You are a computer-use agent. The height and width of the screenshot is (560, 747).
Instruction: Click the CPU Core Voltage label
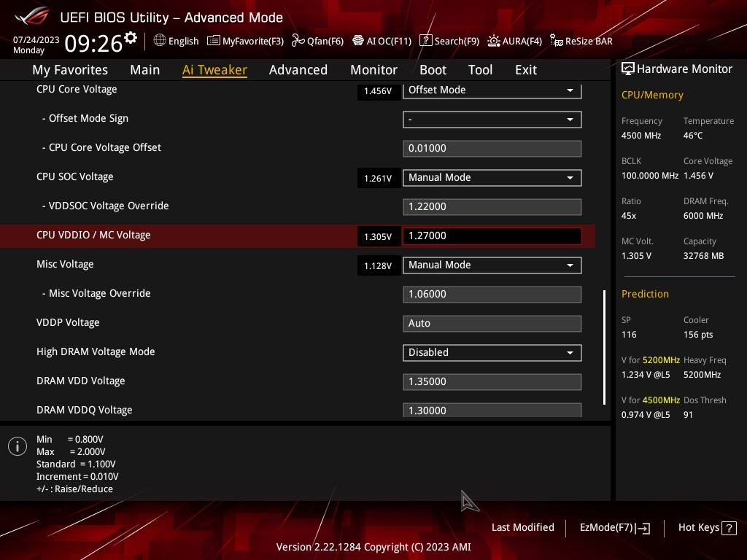[x=77, y=89]
